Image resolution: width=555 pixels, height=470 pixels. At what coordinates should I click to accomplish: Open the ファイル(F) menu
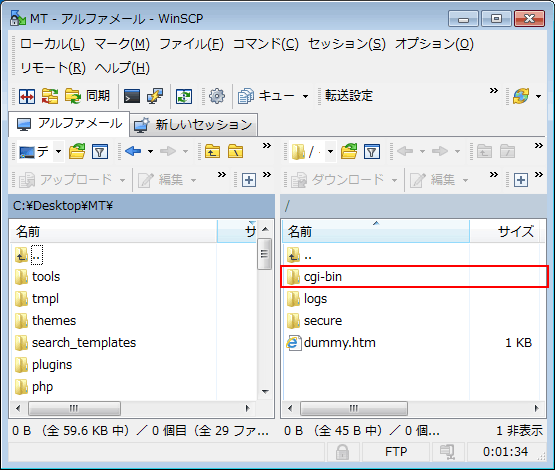191,44
